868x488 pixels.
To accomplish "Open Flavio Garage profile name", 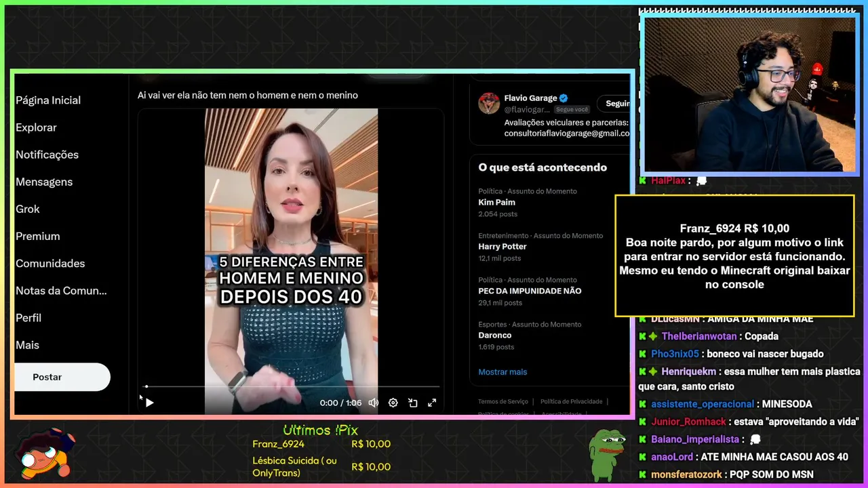I will 530,98.
